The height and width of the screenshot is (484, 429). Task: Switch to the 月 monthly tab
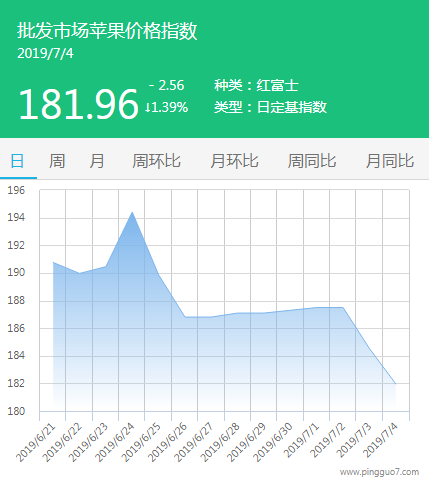tap(97, 161)
